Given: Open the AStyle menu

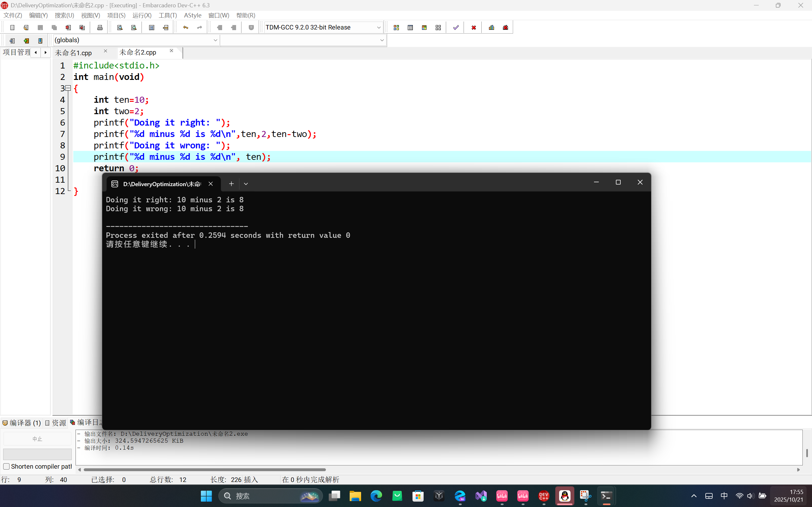Looking at the screenshot, I should 193,16.
